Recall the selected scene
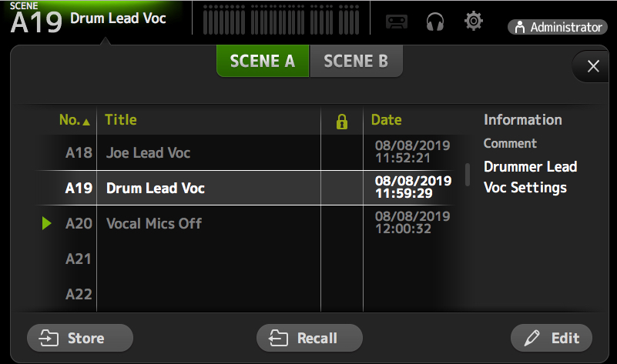Screen dimensions: 617x364 tap(309, 338)
